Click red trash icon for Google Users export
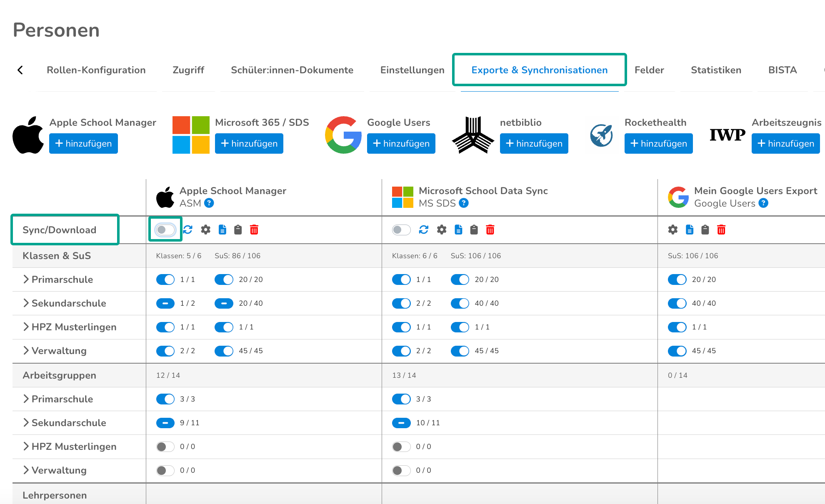825x504 pixels. click(721, 230)
